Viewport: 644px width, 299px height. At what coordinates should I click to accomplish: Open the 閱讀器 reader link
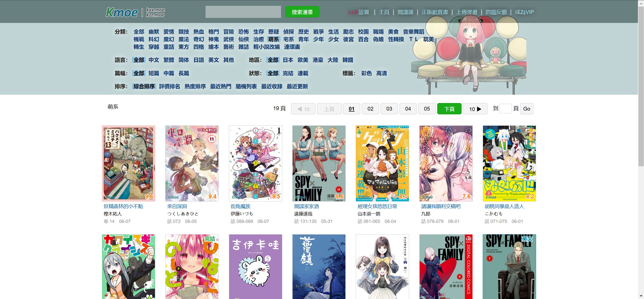point(406,12)
